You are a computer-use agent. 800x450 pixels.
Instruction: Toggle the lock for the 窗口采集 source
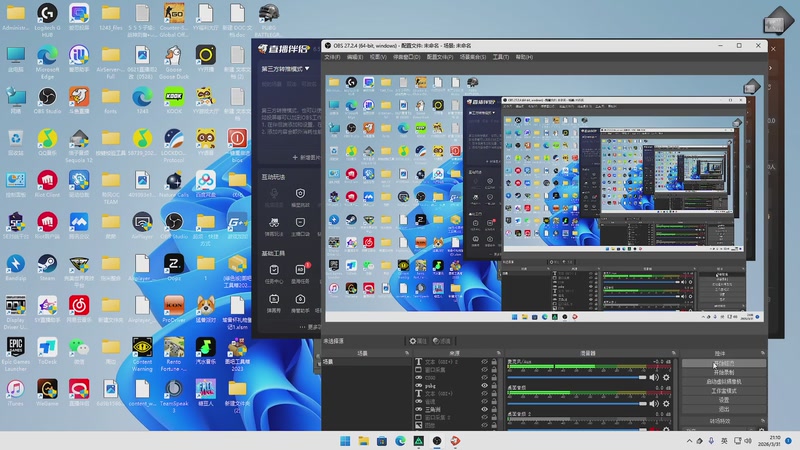(494, 369)
